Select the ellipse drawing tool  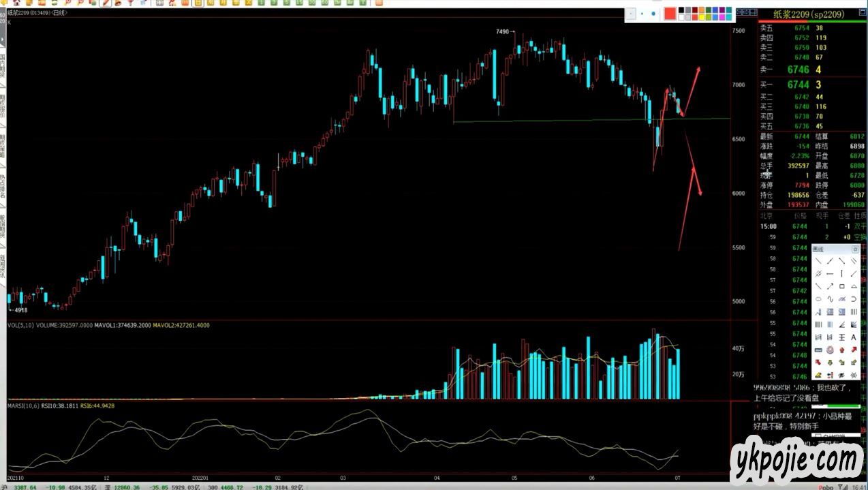[x=818, y=299]
